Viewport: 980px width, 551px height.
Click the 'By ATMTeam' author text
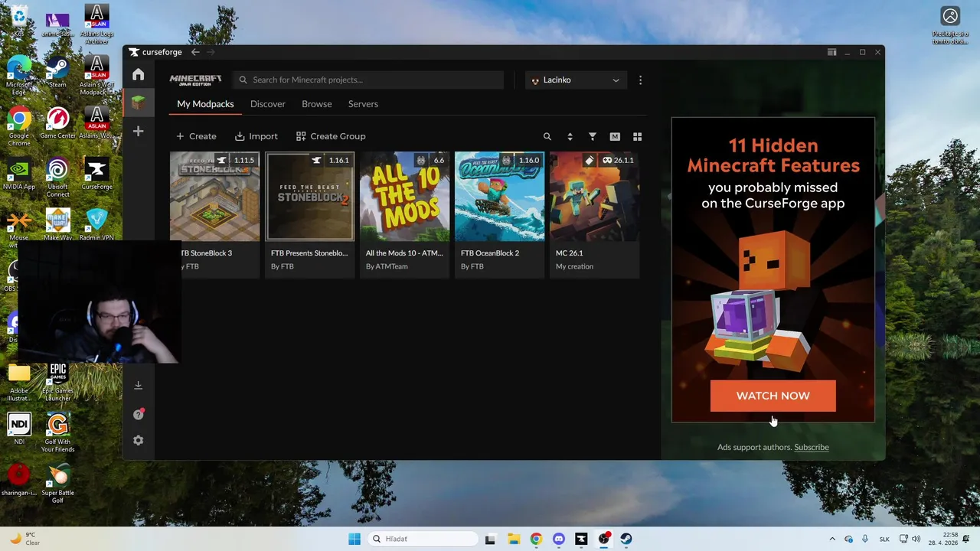(x=387, y=266)
